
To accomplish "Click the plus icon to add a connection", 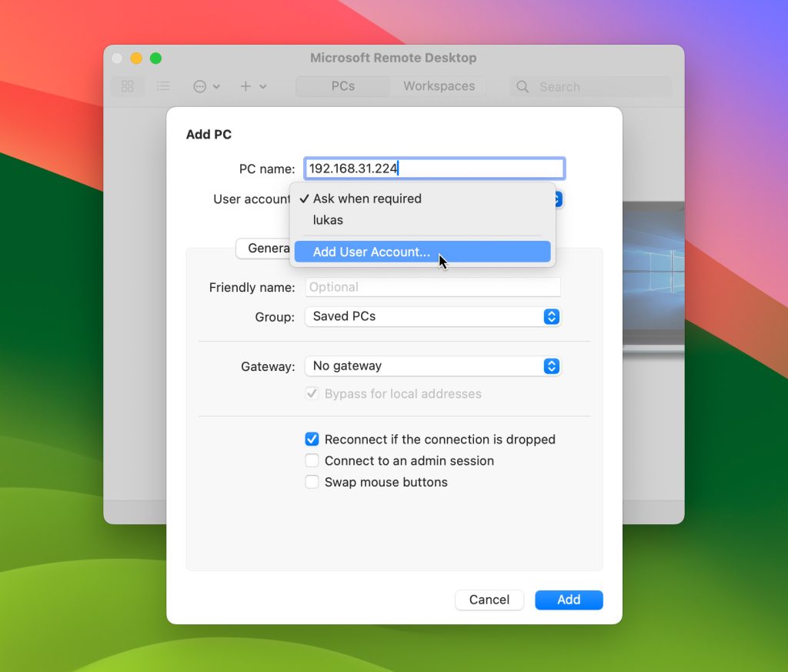I will pos(245,86).
